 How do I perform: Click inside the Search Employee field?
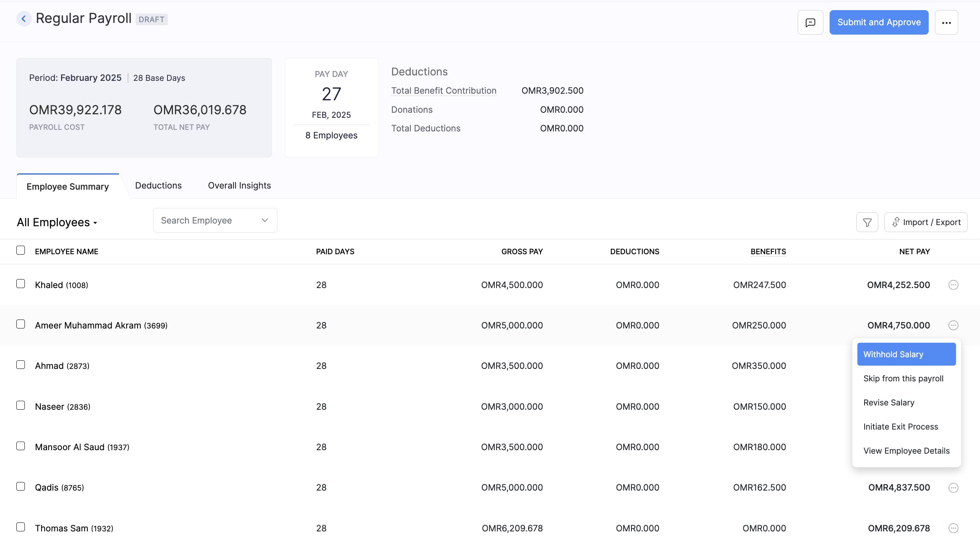(202, 220)
